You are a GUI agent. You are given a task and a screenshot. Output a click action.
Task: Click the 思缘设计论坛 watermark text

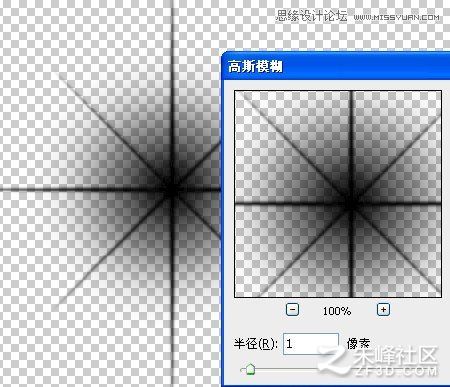pos(312,16)
